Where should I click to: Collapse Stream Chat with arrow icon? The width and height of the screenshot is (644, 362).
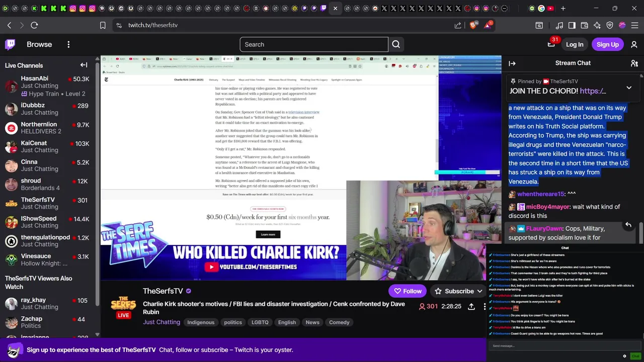[x=512, y=63]
